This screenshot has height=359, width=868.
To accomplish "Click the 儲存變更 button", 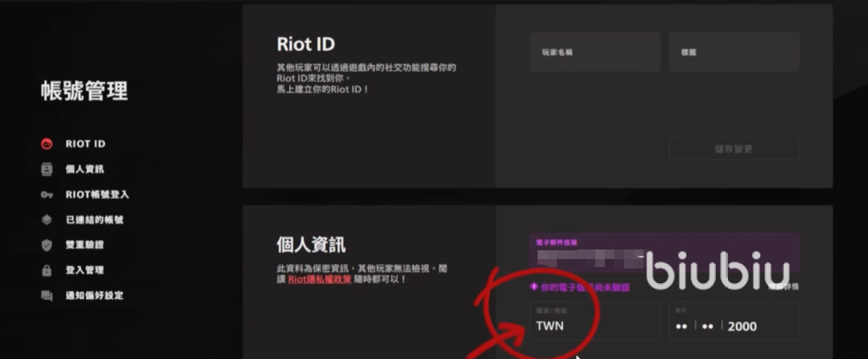I will [x=734, y=149].
